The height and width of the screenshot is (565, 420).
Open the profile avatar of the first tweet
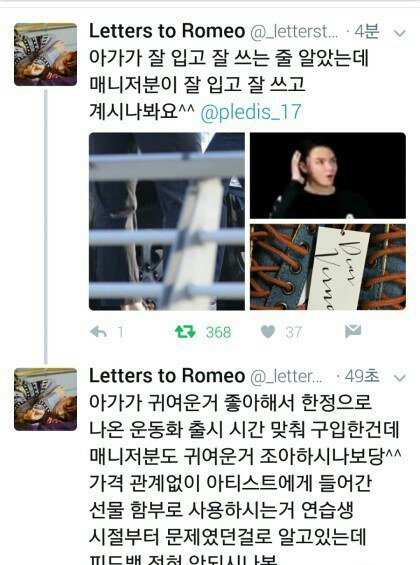pyautogui.click(x=45, y=54)
